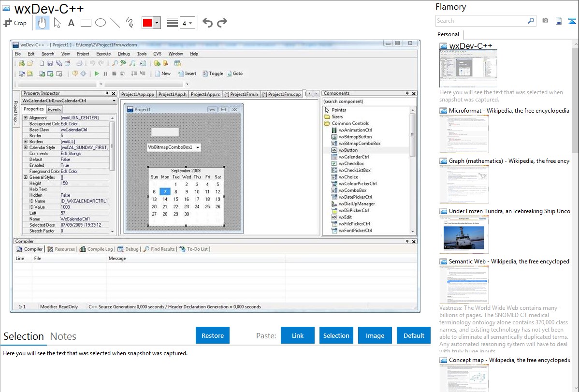579x392 pixels.
Task: Select wxCalendarCtrl in the Components list
Action: click(x=354, y=157)
